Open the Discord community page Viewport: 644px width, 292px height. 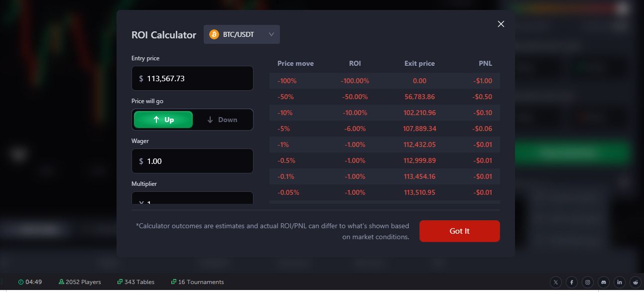coord(603,282)
